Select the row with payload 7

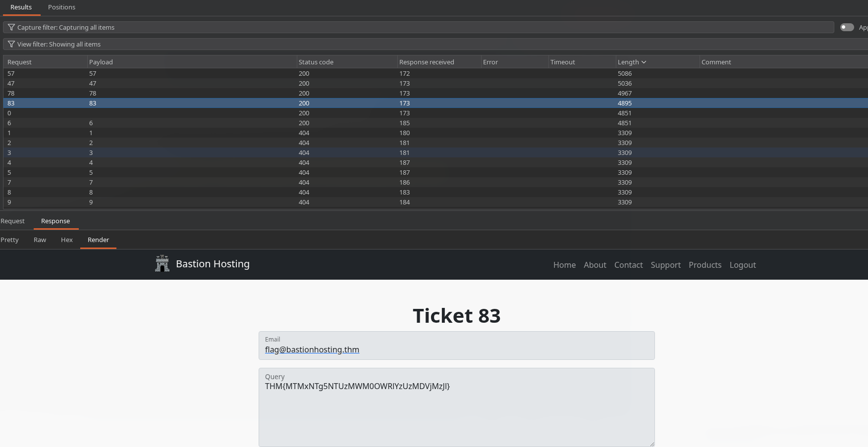pos(435,182)
